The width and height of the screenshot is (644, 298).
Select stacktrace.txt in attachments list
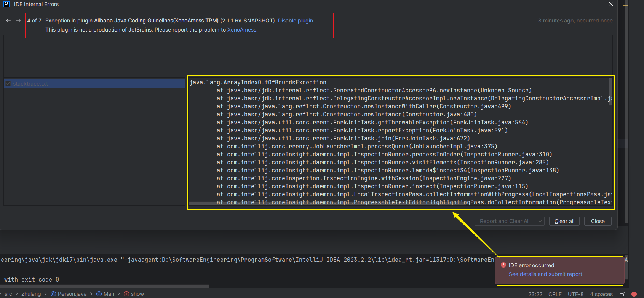point(94,84)
